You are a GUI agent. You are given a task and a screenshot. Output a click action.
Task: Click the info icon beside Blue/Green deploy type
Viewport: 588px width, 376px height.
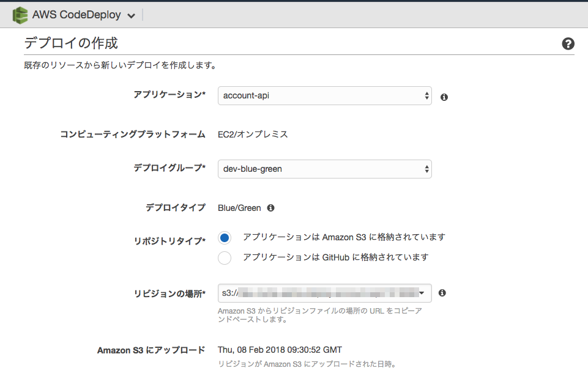[x=270, y=208]
